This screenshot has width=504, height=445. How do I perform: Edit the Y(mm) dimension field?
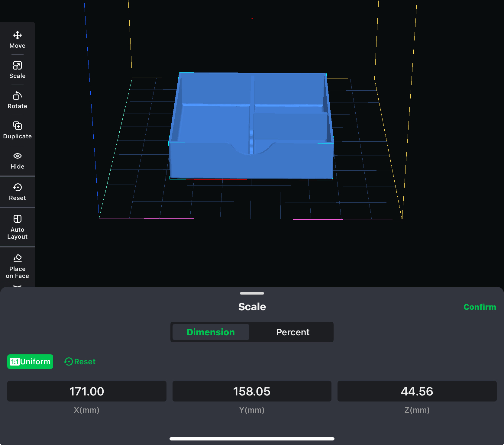point(252,391)
